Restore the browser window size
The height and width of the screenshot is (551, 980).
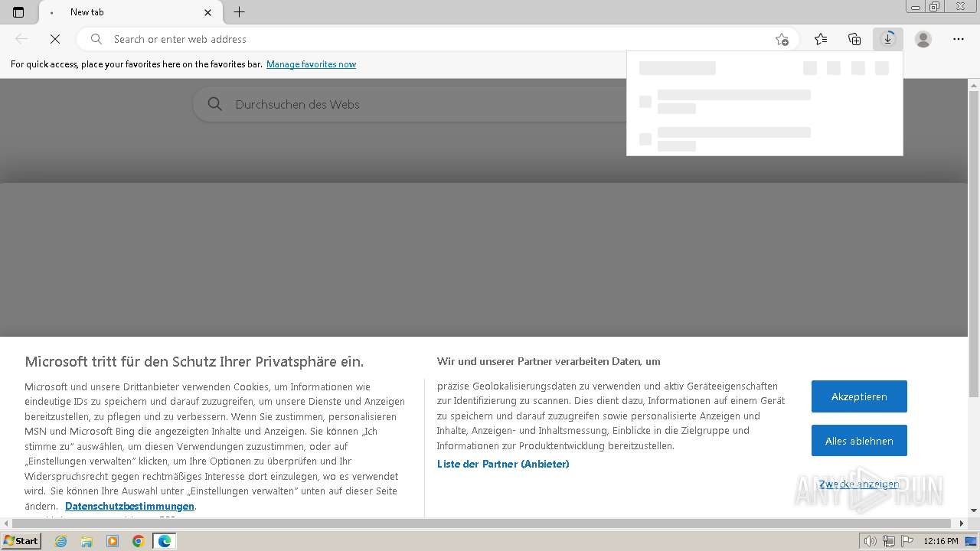(935, 7)
